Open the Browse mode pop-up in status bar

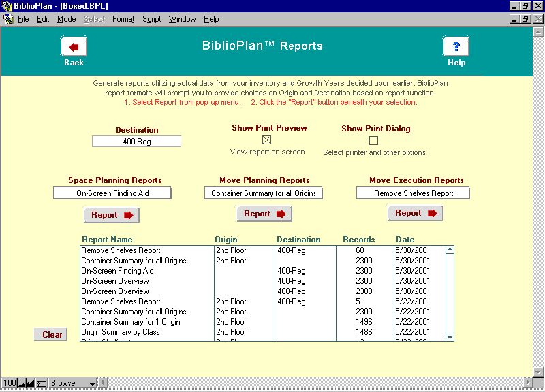point(72,383)
